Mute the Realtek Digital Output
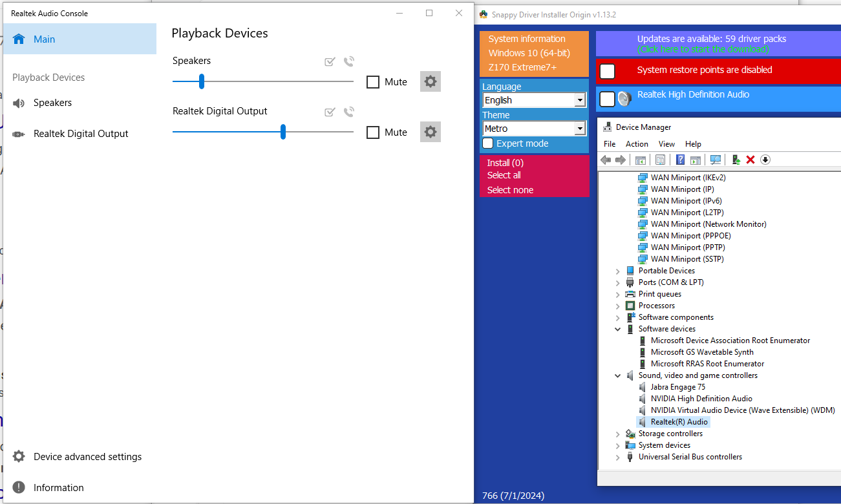841x504 pixels. click(x=373, y=132)
